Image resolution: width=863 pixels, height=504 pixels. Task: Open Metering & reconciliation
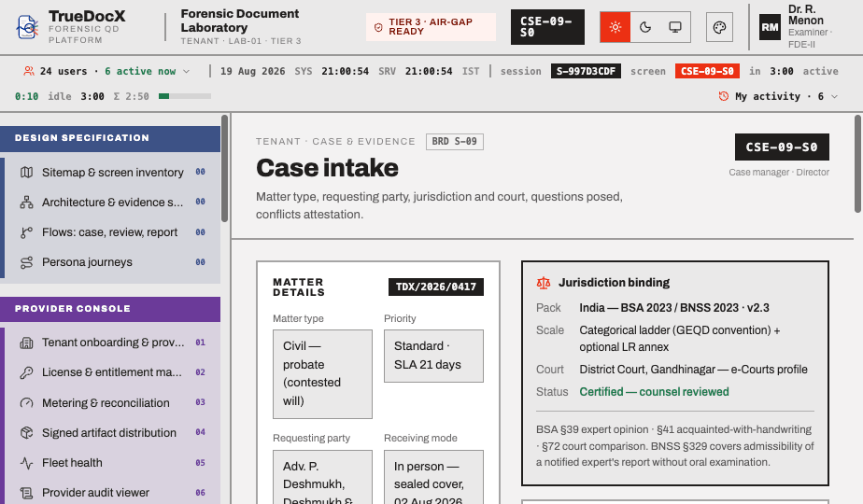[112, 403]
